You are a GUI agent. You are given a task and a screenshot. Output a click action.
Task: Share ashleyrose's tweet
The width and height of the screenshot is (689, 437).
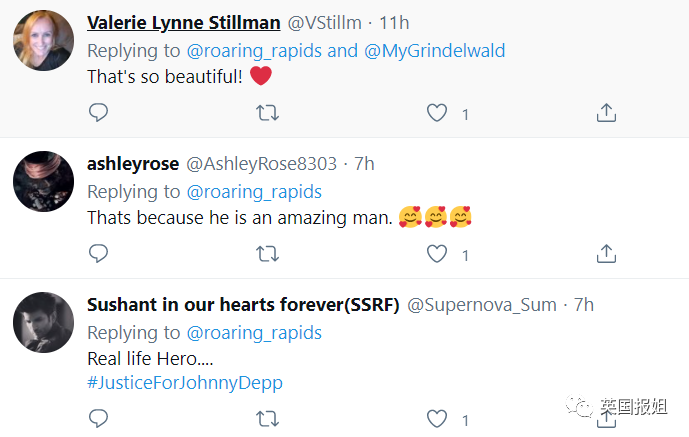(x=606, y=255)
